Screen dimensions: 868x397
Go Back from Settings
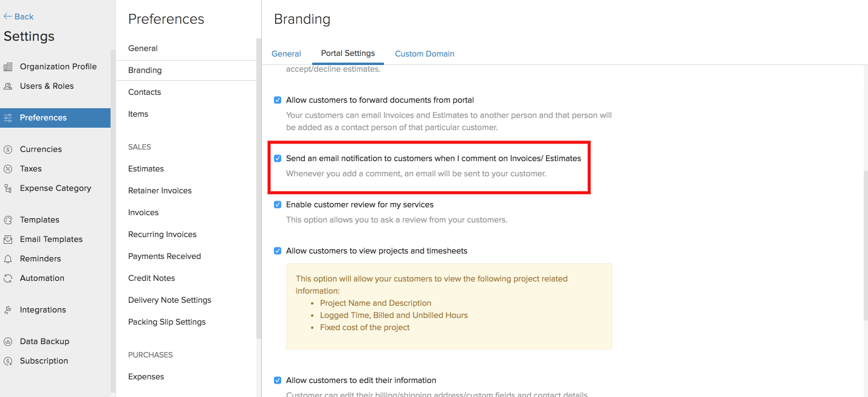(19, 16)
